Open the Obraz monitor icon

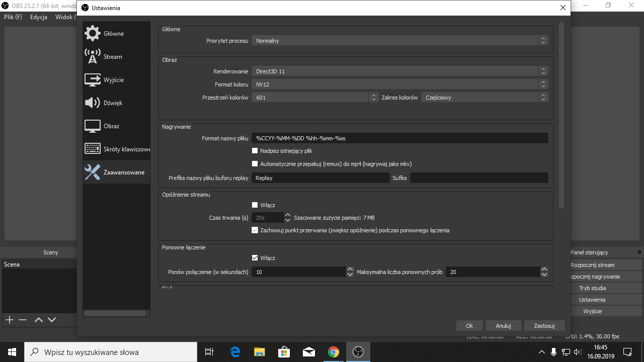coord(93,126)
